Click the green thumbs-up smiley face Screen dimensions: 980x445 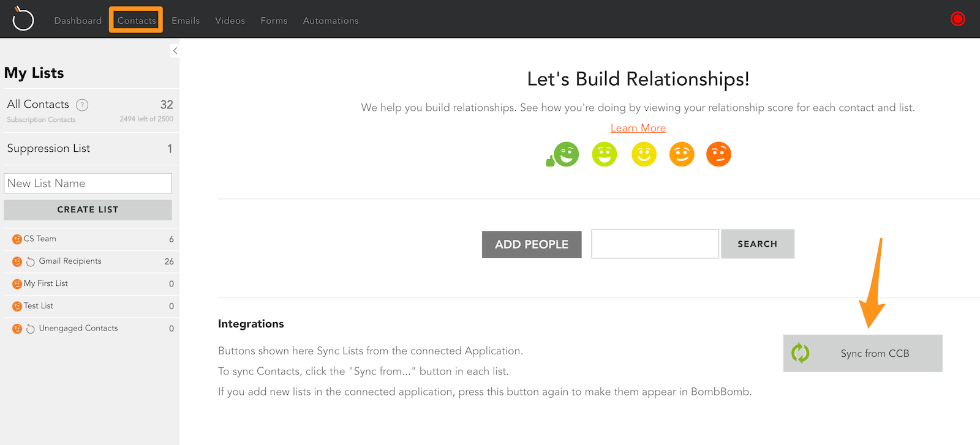(x=563, y=154)
